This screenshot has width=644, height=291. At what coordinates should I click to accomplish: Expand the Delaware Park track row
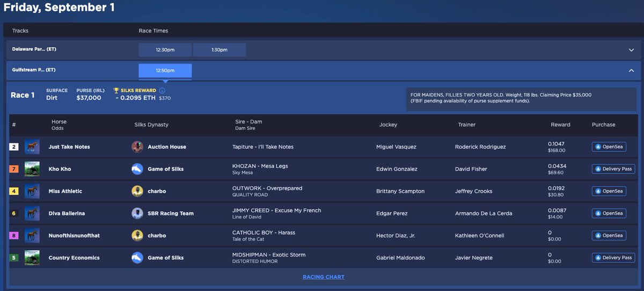point(631,50)
